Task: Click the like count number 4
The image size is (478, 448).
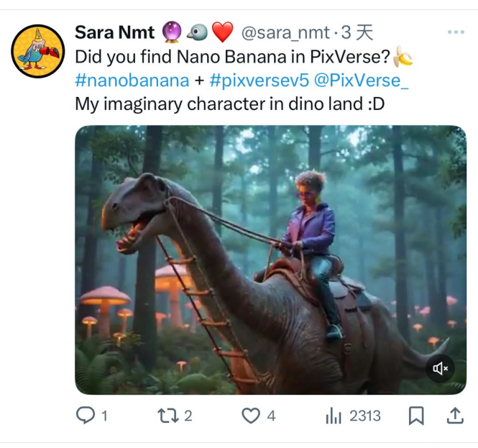Action: [271, 416]
